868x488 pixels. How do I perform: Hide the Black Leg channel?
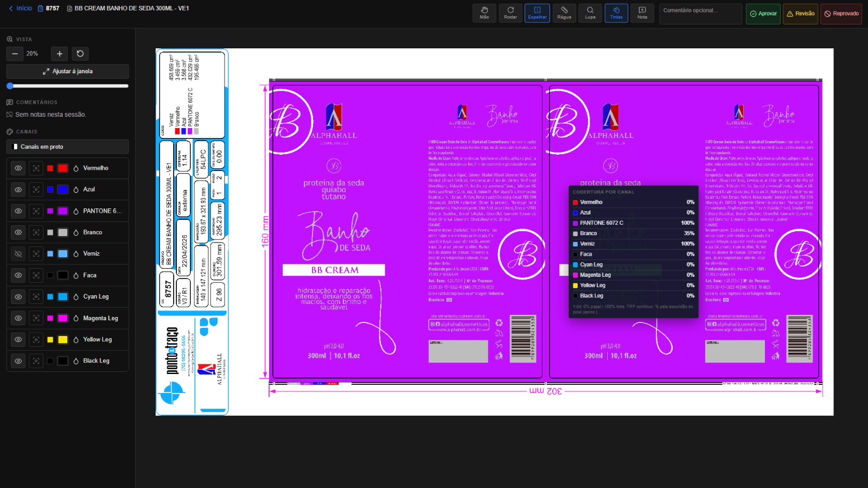click(x=18, y=361)
